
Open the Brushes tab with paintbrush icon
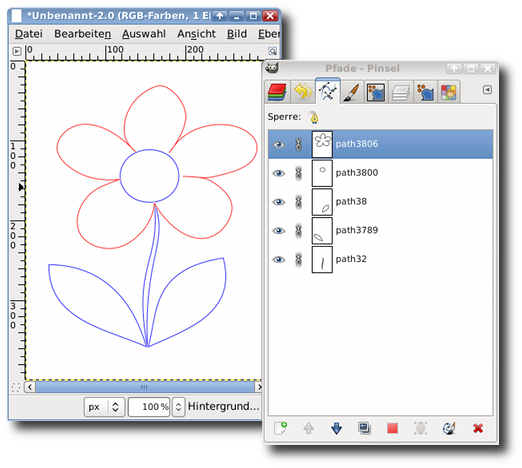click(x=352, y=92)
